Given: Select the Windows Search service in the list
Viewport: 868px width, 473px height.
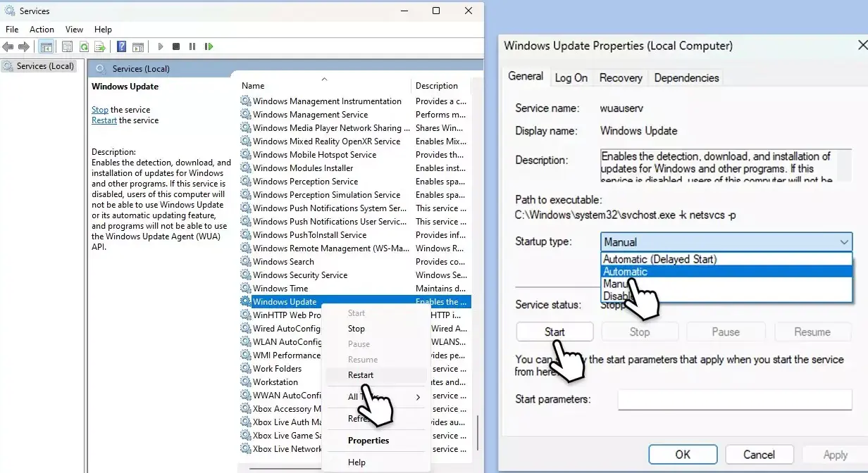Looking at the screenshot, I should [x=283, y=261].
